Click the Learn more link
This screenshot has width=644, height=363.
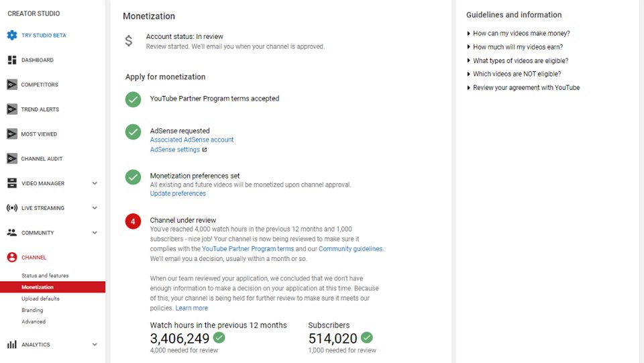coord(191,308)
